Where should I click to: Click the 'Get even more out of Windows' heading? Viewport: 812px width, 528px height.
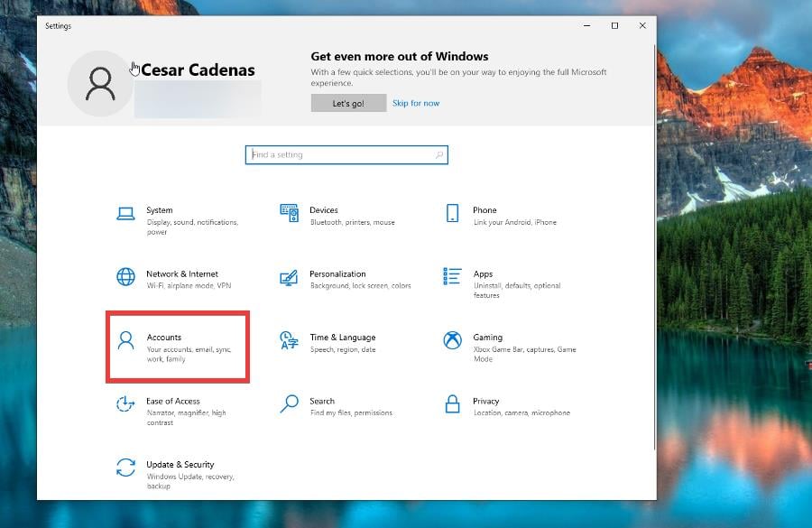pos(400,56)
